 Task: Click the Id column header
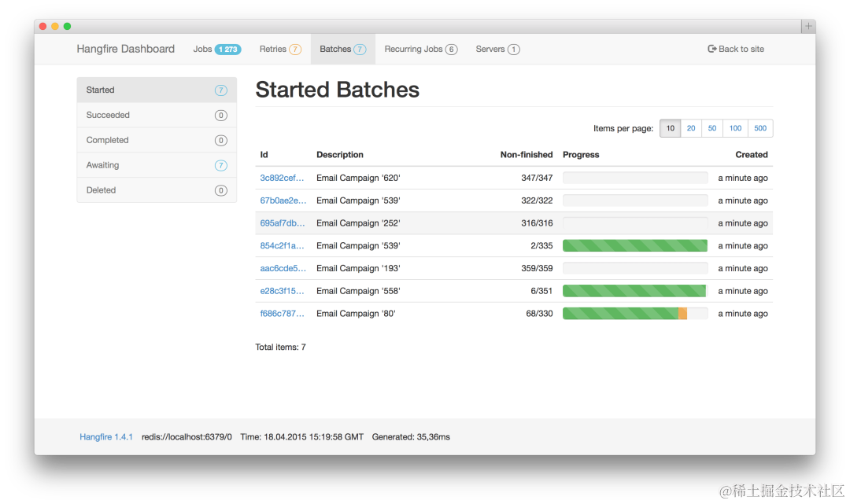264,155
